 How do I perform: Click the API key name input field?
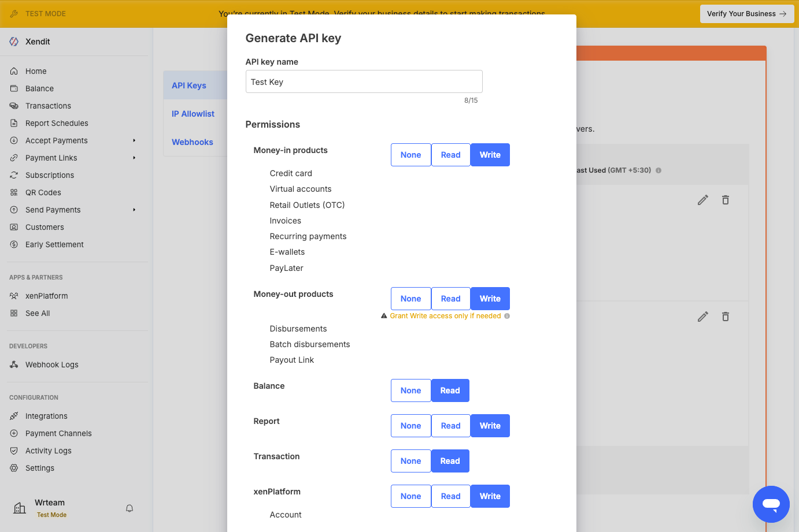[x=364, y=82]
